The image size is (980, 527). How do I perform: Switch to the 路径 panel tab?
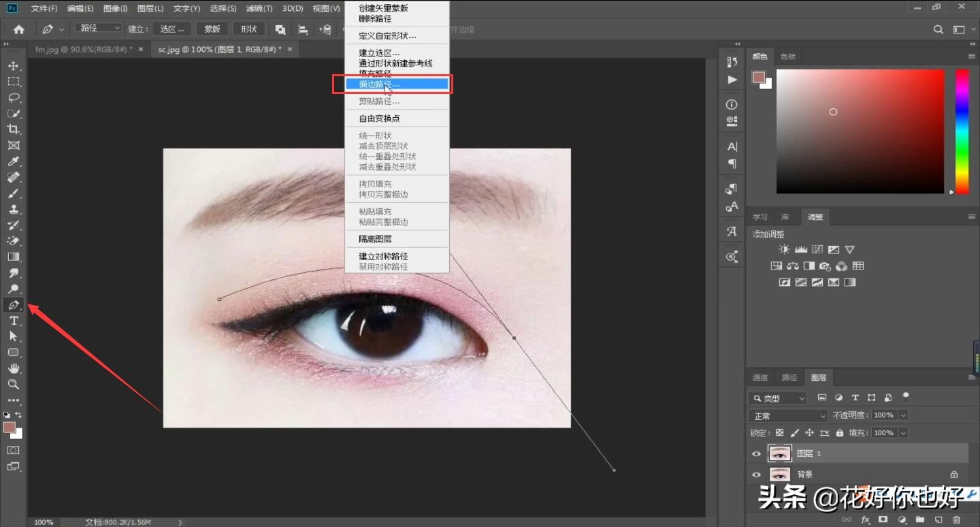coord(789,377)
